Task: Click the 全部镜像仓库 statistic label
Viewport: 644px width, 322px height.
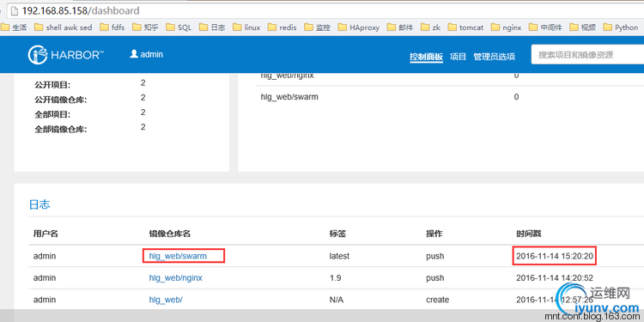Action: (x=61, y=130)
